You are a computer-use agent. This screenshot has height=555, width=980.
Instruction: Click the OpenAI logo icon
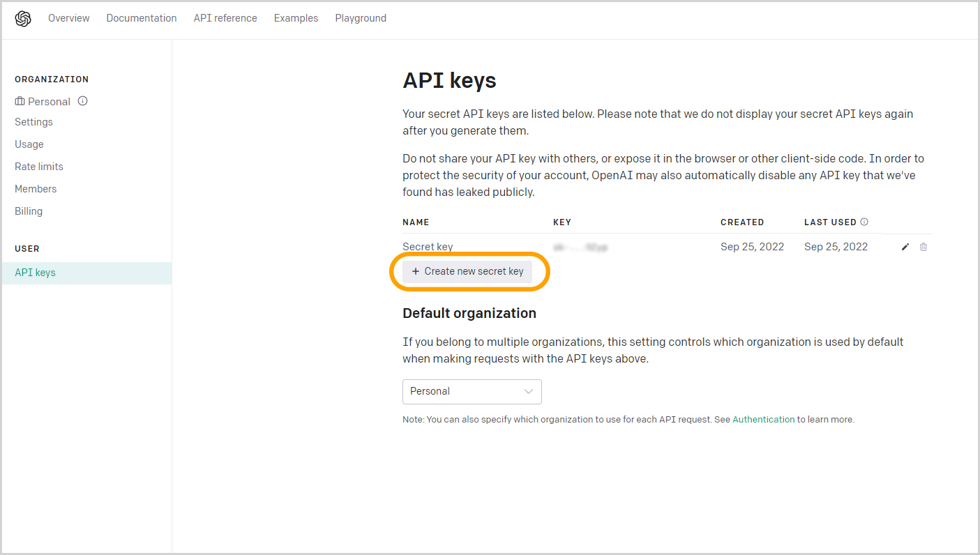23,19
